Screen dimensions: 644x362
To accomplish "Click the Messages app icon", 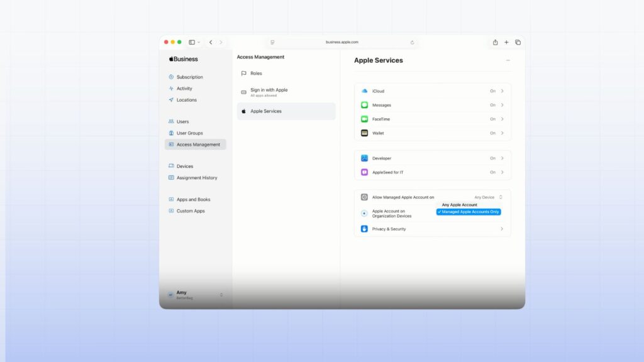I will click(x=364, y=105).
